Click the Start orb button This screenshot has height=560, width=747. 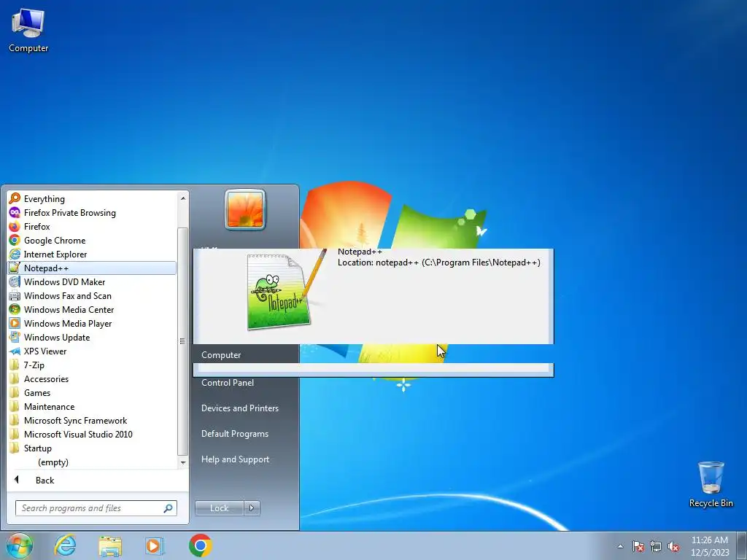pos(19,545)
